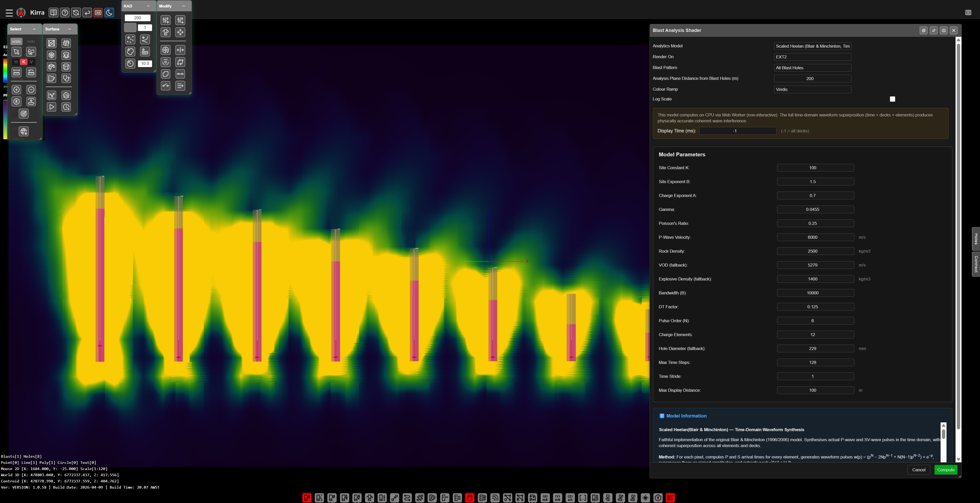Open the Colour Ramp dropdown
Screen dimensions: 980x503
[x=813, y=89]
